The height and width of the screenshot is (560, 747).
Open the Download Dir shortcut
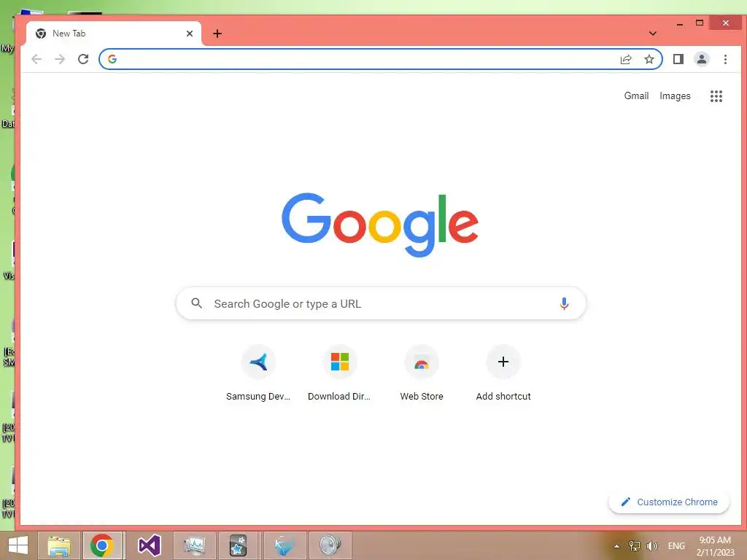(339, 373)
